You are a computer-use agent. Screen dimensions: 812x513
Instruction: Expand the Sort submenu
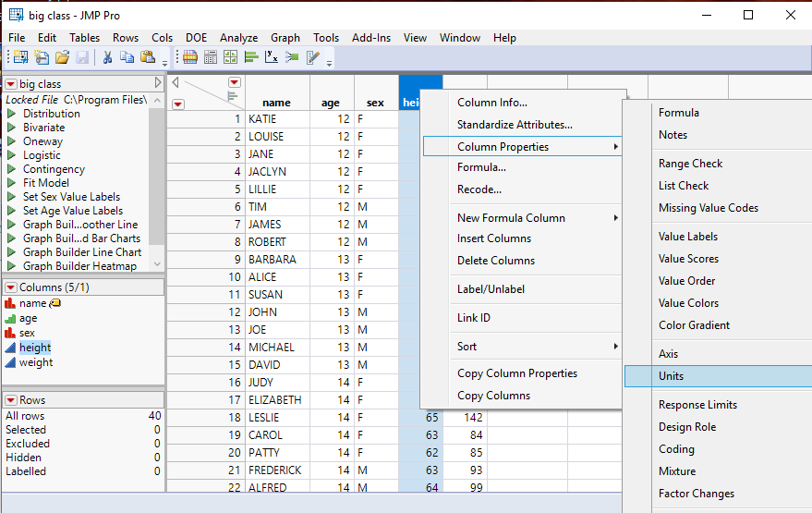[x=522, y=347]
